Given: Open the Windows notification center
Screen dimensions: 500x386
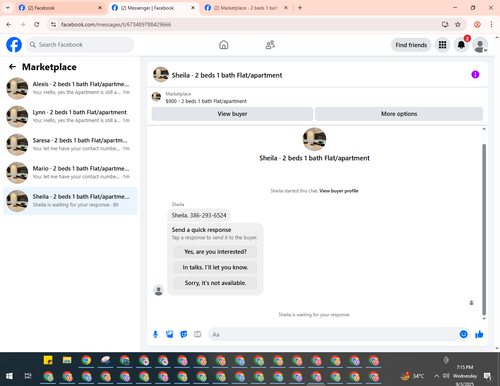Looking at the screenshot, I should (488, 376).
